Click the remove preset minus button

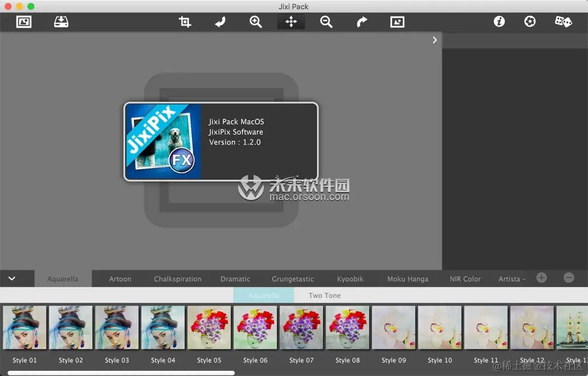pyautogui.click(x=569, y=278)
